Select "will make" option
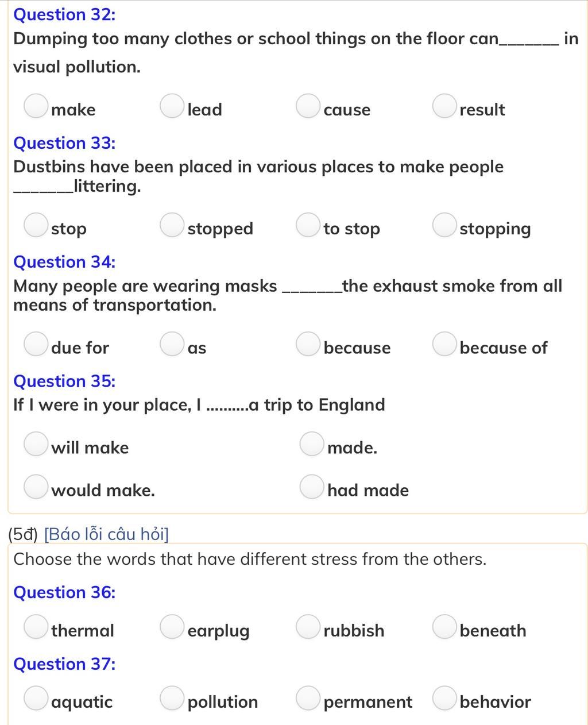This screenshot has width=588, height=725. click(x=36, y=444)
